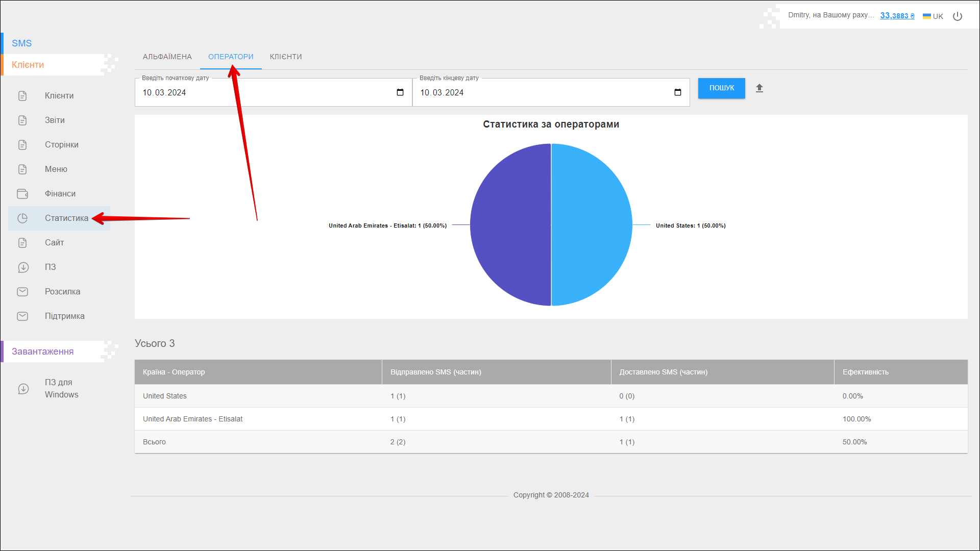
Task: Expand the Завантаження sidebar section
Action: [43, 352]
